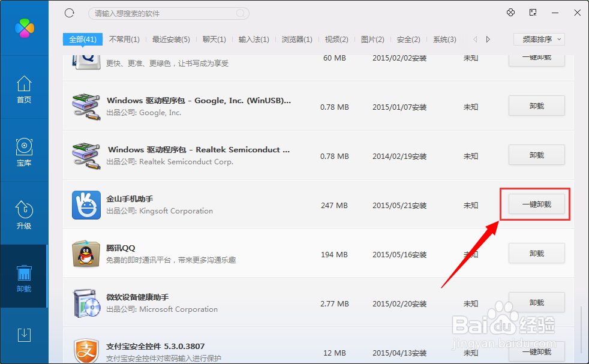Click the 卸载 trash icon in sidebar

click(x=24, y=273)
